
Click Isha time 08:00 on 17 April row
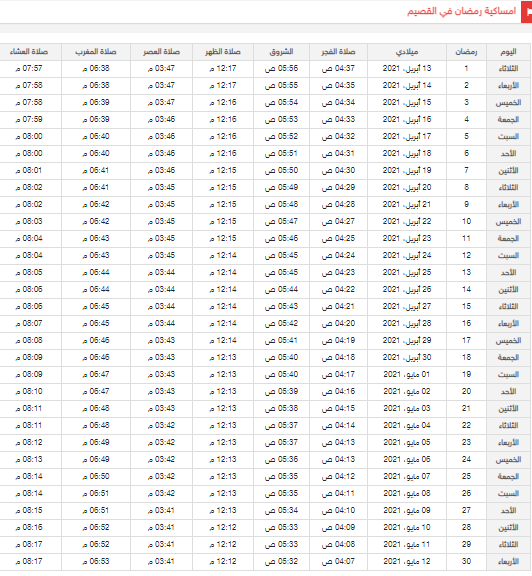tap(29, 137)
